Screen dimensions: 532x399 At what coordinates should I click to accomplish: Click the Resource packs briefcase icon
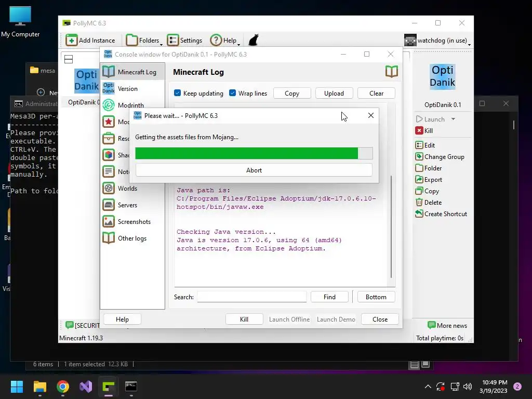(109, 138)
